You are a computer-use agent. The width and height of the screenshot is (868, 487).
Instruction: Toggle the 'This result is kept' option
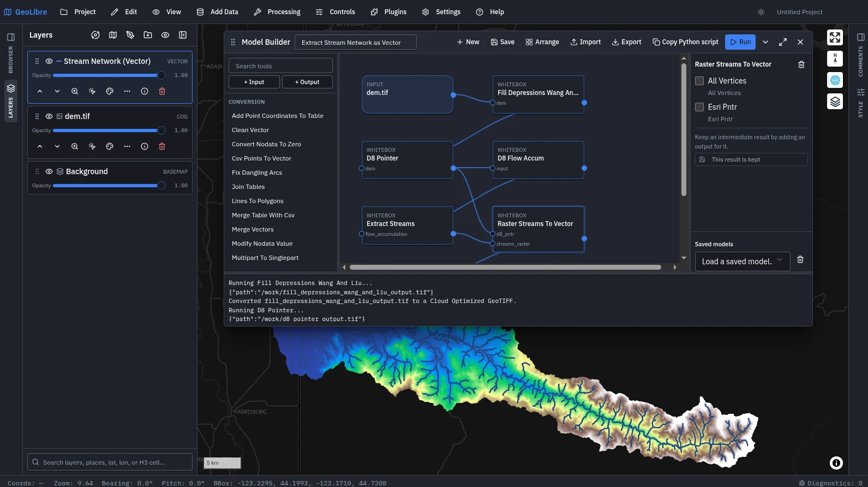point(751,159)
